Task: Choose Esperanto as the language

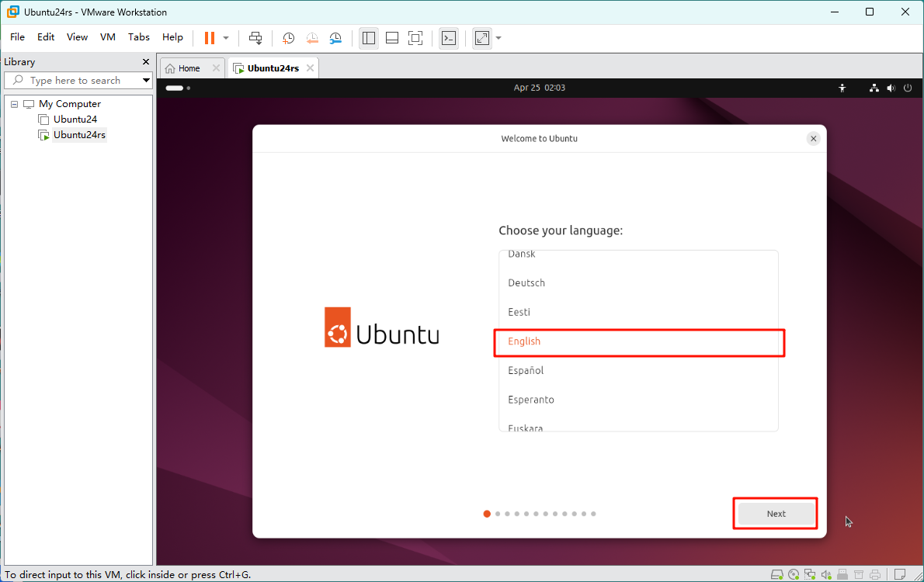Action: tap(638, 400)
